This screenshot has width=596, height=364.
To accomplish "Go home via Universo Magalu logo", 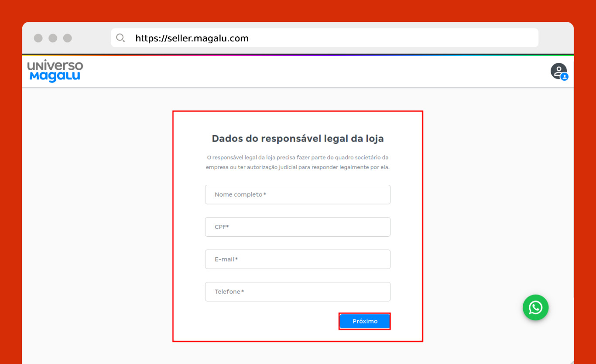I will click(55, 71).
